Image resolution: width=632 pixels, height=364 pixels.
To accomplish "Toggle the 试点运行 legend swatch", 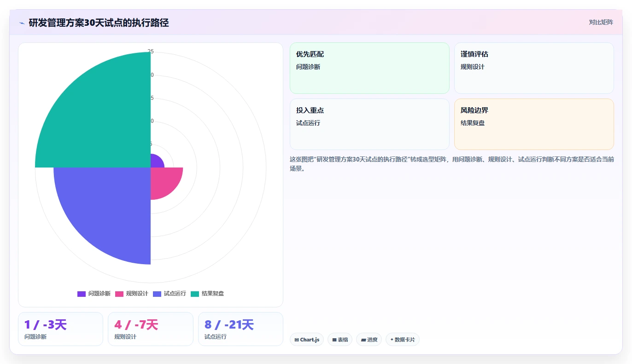I will [x=157, y=294].
